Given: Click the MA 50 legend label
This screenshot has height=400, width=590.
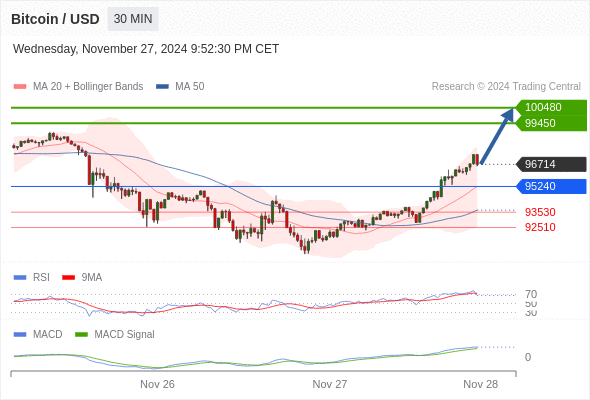Looking at the screenshot, I should point(190,87).
